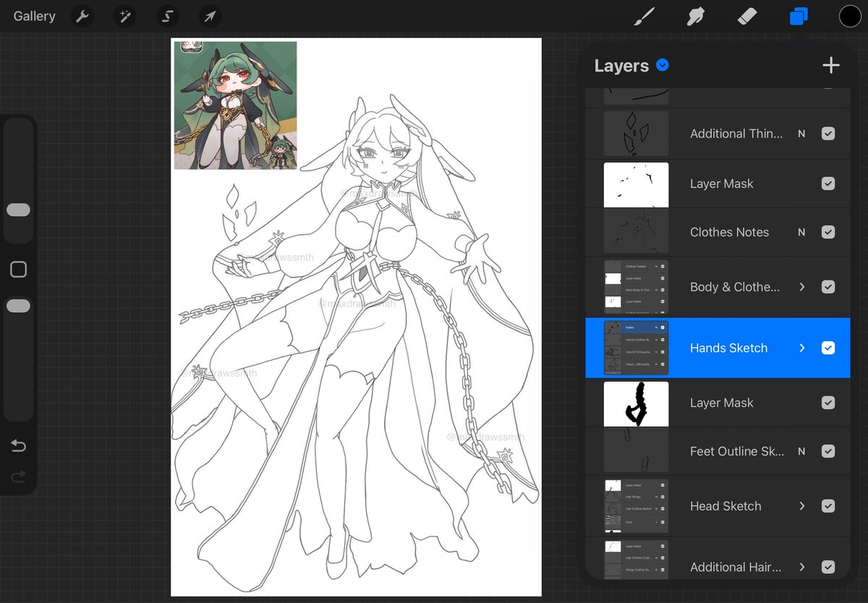The image size is (868, 603).
Task: Undo the last action
Action: tap(18, 445)
